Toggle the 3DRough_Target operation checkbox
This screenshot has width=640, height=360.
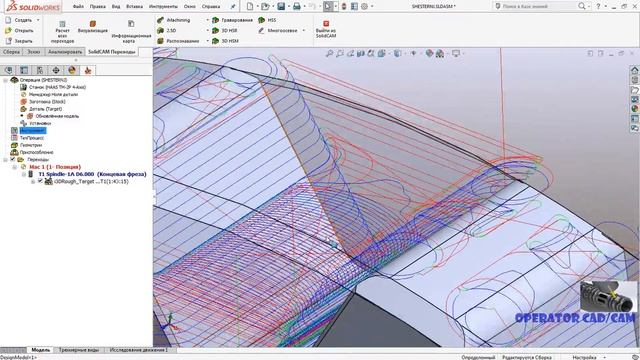click(x=40, y=181)
